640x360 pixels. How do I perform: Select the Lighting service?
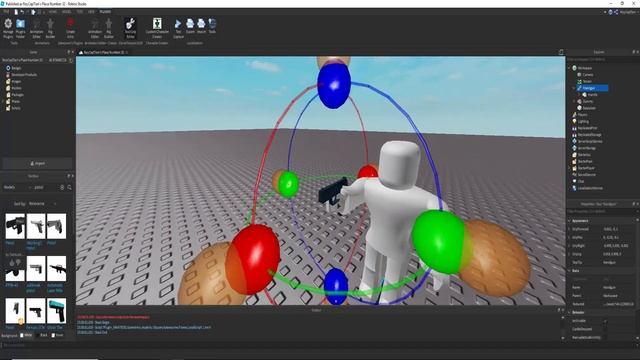pos(583,121)
